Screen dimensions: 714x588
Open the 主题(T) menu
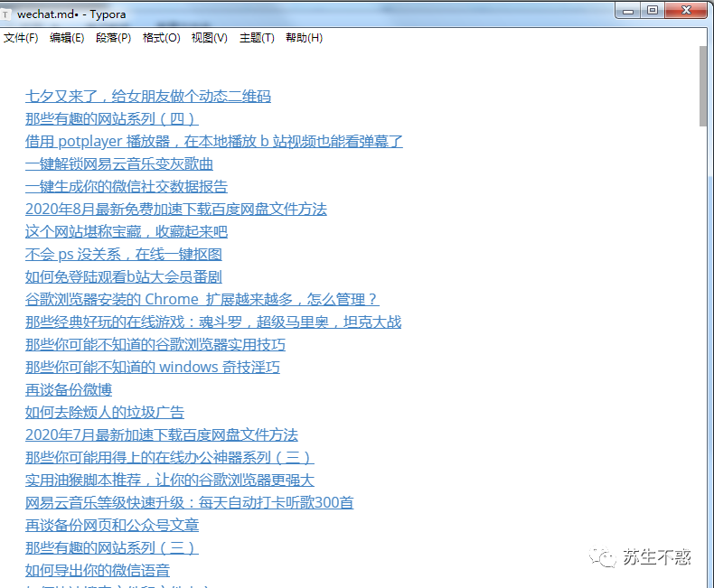(257, 38)
